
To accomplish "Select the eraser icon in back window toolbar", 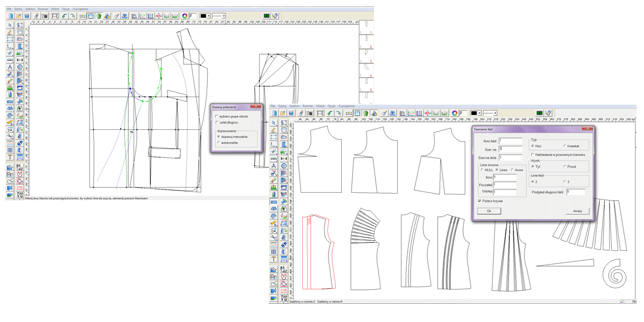I will coord(36,16).
